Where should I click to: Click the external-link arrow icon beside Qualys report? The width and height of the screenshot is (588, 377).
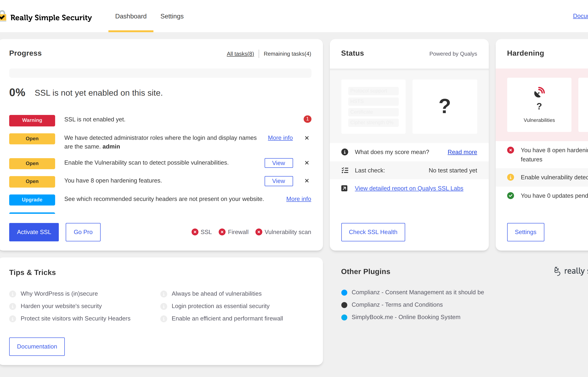click(344, 188)
